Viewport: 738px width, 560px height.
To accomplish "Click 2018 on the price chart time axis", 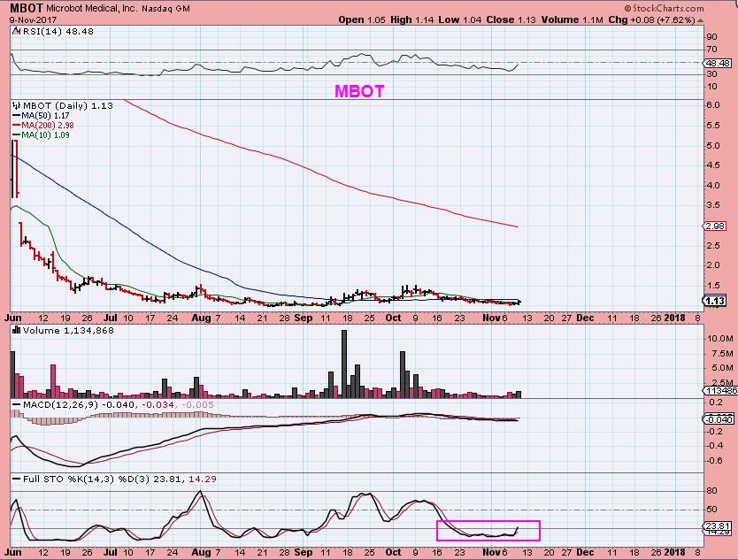I will [x=676, y=318].
